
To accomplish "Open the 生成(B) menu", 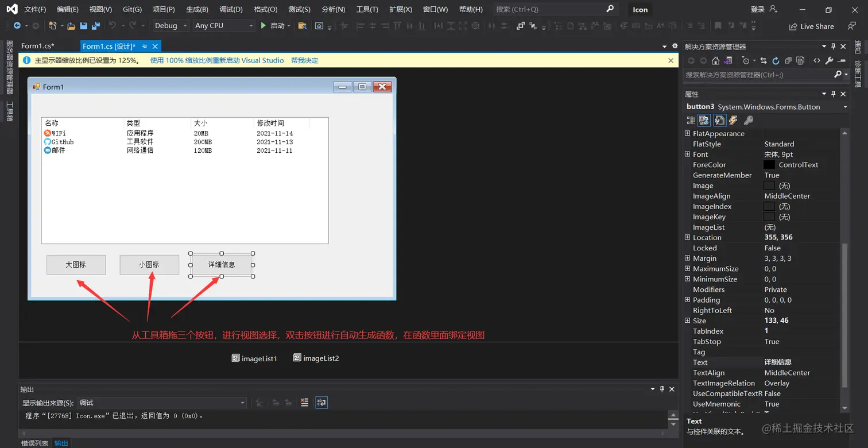I will point(197,9).
